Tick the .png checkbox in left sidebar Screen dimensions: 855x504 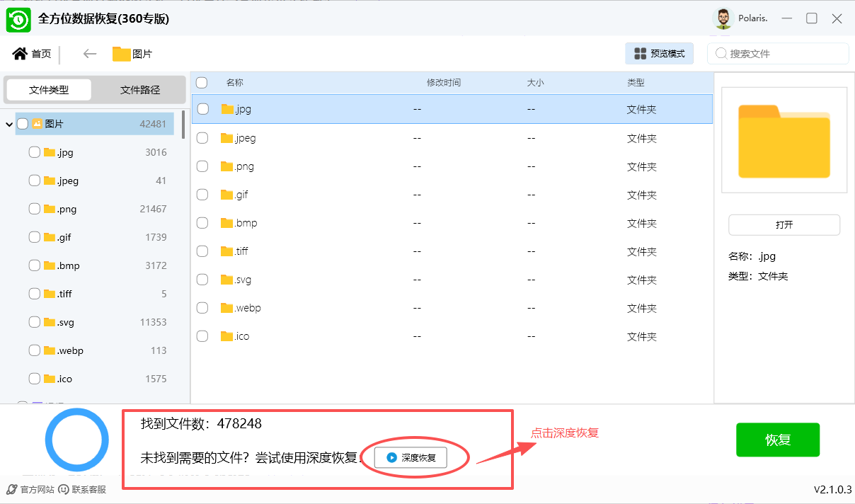coord(34,209)
